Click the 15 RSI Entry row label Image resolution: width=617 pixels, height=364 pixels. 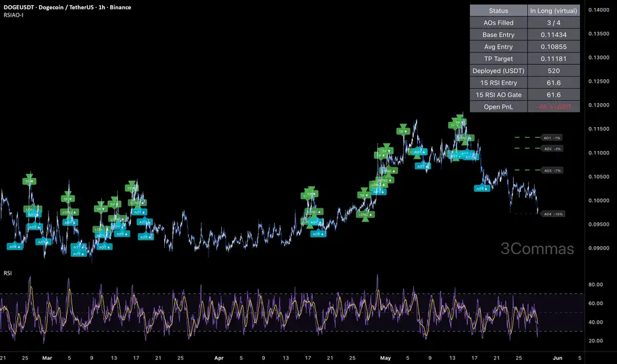coord(498,83)
